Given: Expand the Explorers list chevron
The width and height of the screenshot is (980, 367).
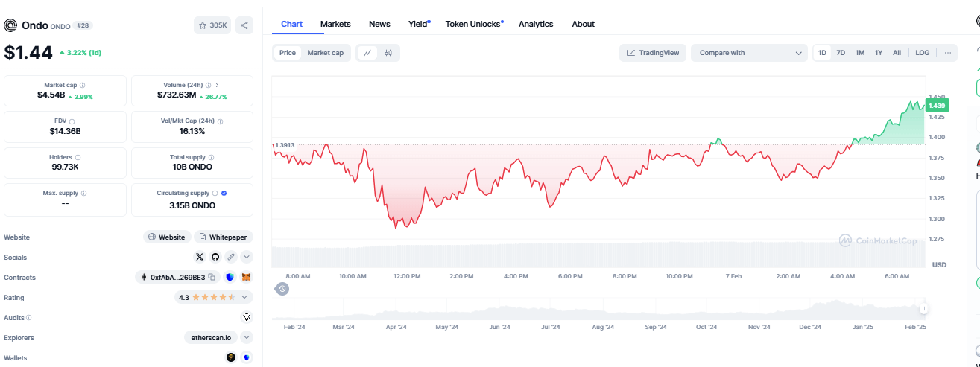Looking at the screenshot, I should tap(247, 337).
